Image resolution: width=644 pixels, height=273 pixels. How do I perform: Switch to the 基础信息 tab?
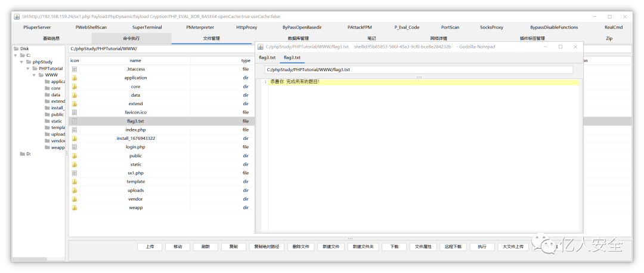[51, 38]
